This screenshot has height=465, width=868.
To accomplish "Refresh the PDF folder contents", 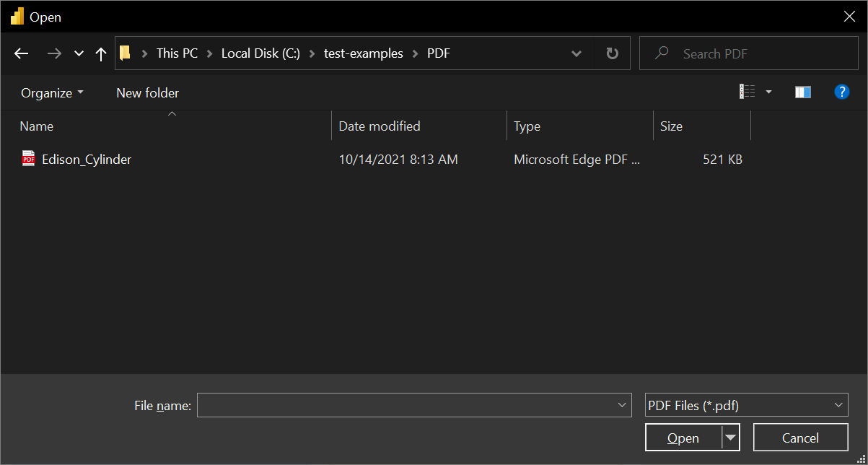I will click(612, 53).
